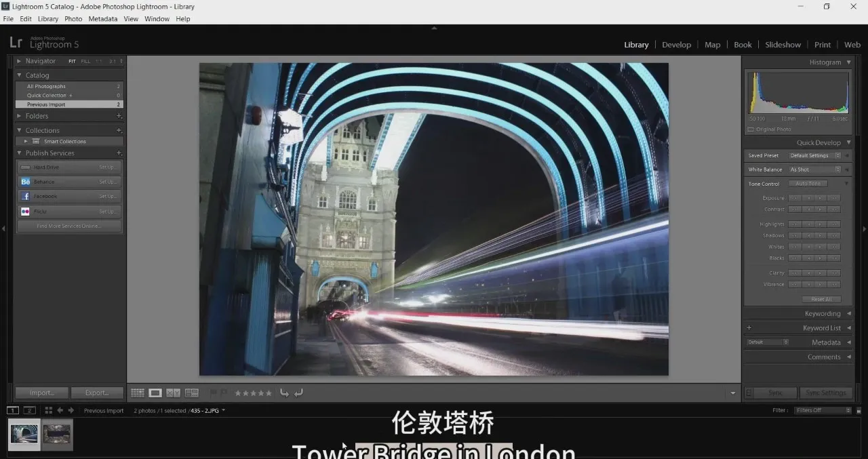Open the Metadata menu
This screenshot has width=868, height=459.
point(103,19)
